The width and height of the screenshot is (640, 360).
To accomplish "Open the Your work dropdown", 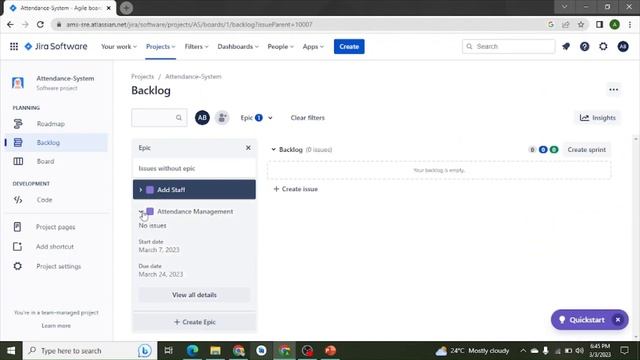I will point(119,47).
